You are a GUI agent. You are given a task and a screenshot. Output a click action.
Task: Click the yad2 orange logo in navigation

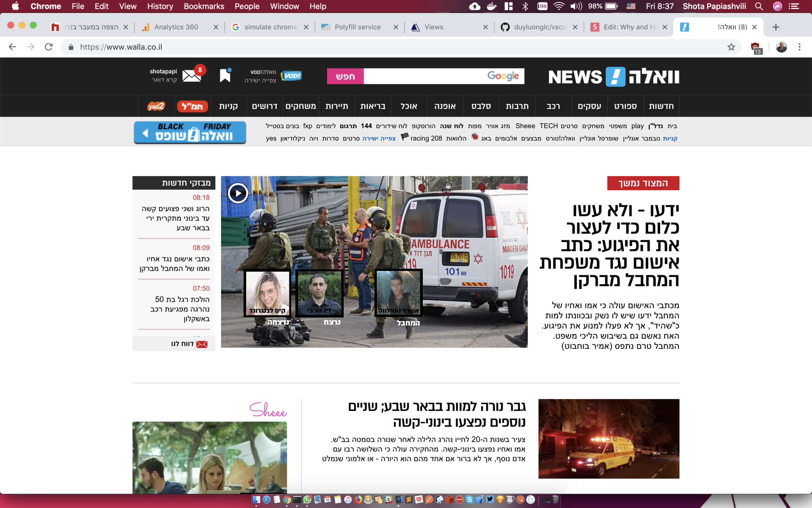(x=156, y=106)
